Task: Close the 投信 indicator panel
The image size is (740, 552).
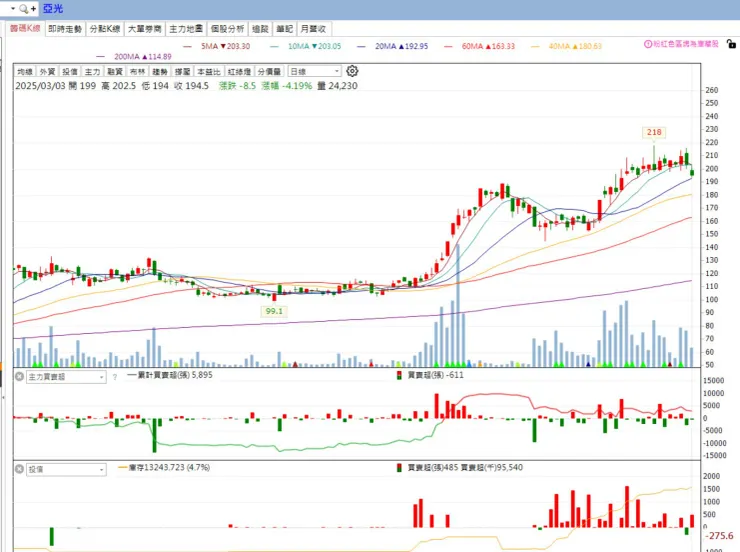Action: [19, 469]
